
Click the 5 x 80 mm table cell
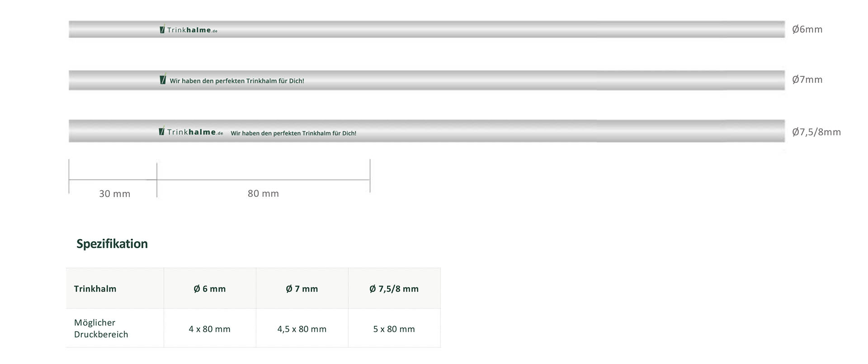click(394, 329)
